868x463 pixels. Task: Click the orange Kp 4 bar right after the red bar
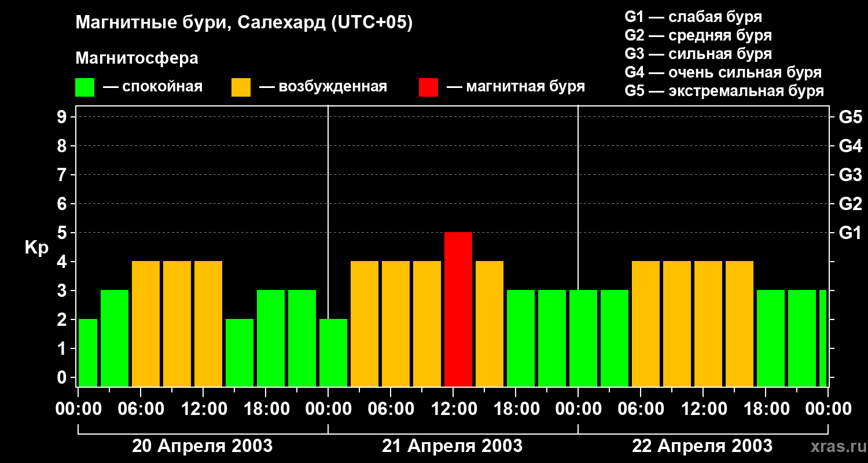(x=490, y=324)
